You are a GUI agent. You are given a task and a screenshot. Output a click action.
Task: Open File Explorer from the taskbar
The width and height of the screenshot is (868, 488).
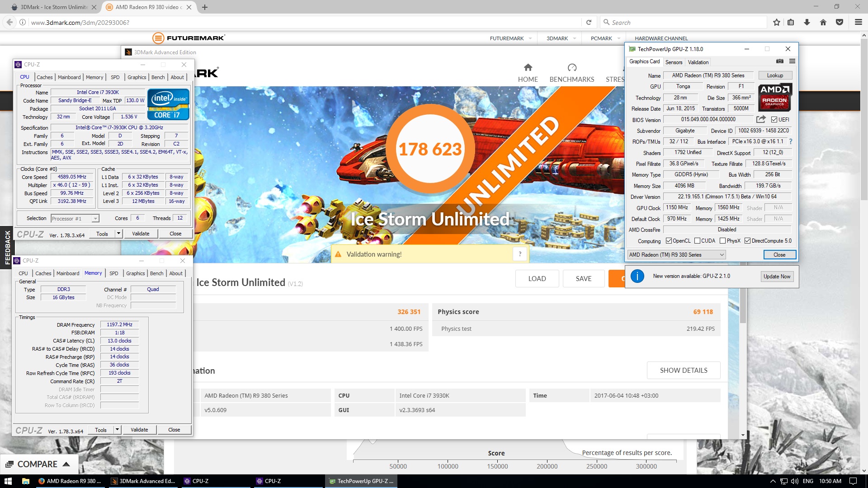pyautogui.click(x=26, y=481)
